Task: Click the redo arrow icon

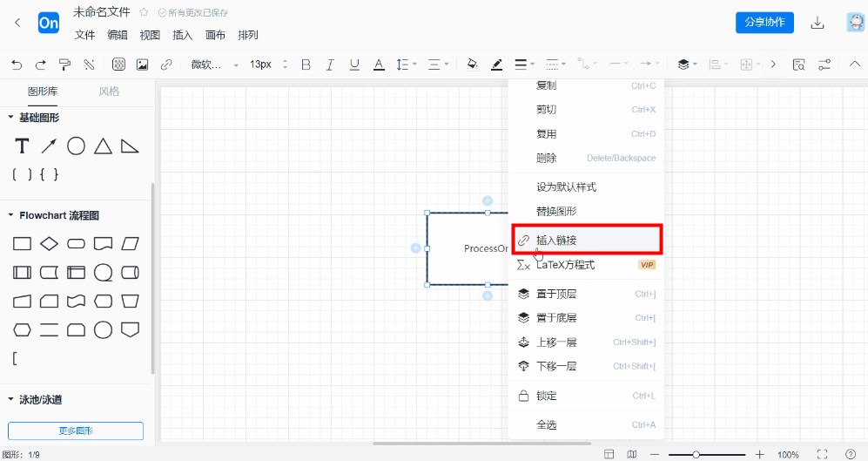Action: pyautogui.click(x=40, y=64)
